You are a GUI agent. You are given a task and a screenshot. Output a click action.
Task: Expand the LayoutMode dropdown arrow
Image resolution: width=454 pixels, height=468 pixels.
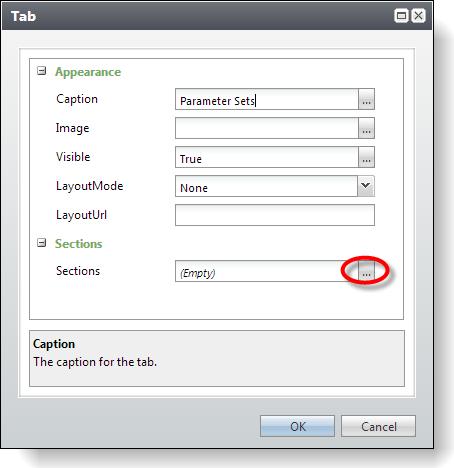point(366,186)
